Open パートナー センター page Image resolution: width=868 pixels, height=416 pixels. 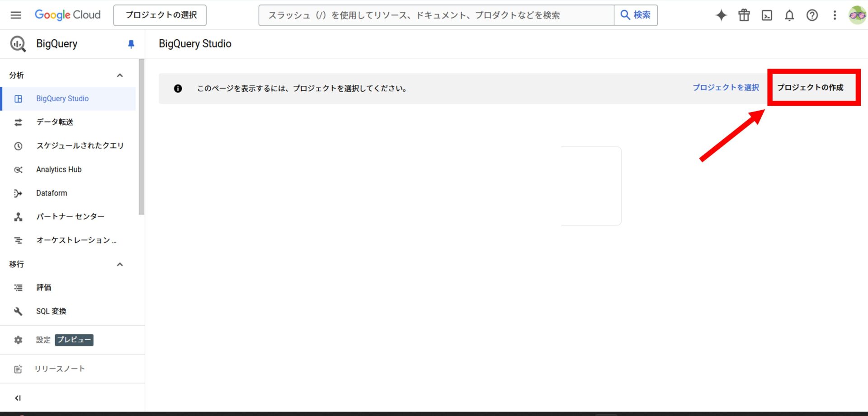68,216
